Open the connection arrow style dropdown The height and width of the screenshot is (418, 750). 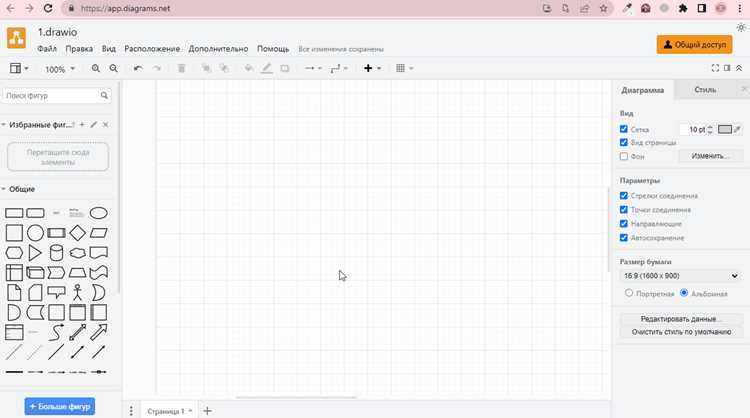click(x=313, y=68)
